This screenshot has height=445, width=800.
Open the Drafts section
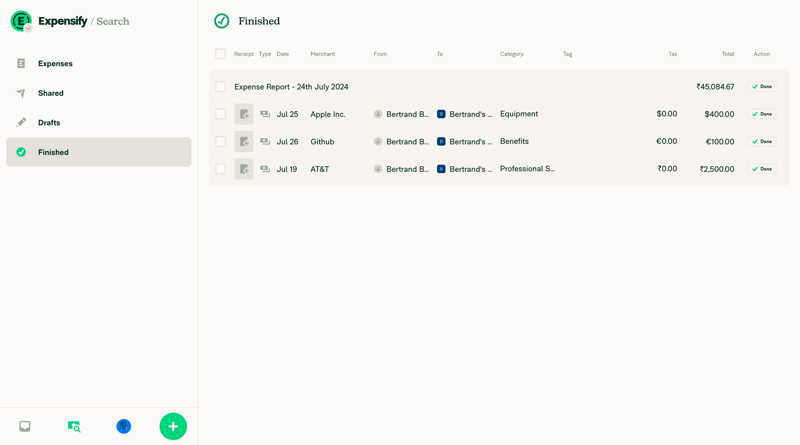(98, 122)
